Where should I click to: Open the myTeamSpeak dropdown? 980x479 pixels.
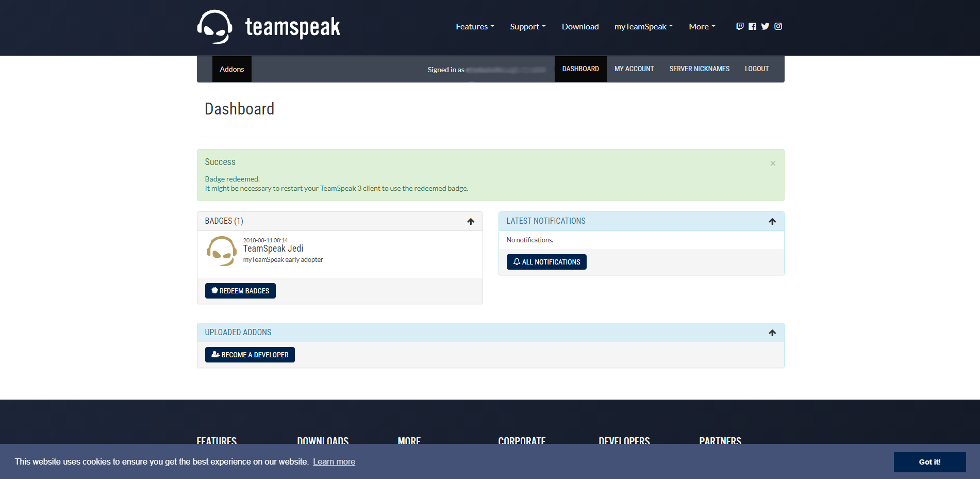643,26
